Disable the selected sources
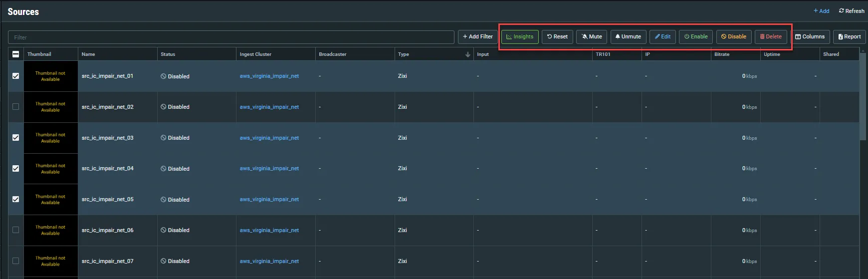Image resolution: width=868 pixels, height=279 pixels. pyautogui.click(x=734, y=36)
